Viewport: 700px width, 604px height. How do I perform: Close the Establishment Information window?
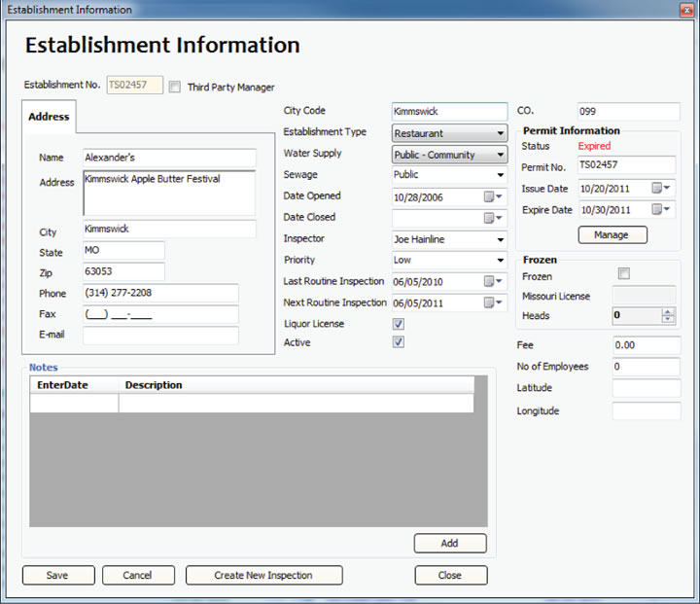[686, 10]
